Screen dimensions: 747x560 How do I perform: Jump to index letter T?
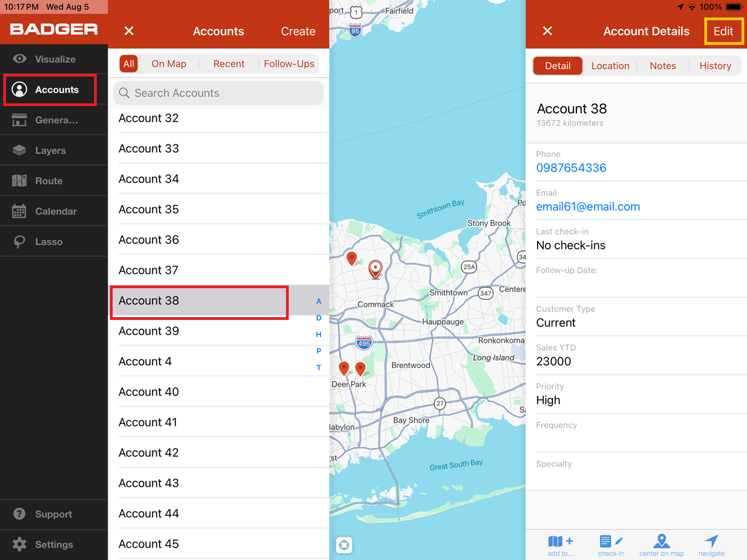(319, 367)
